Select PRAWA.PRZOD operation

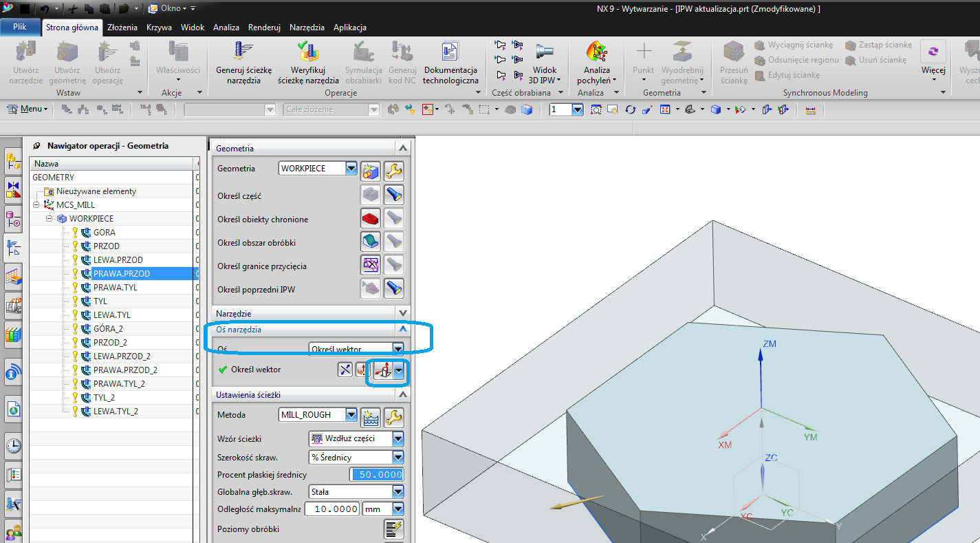click(x=122, y=274)
